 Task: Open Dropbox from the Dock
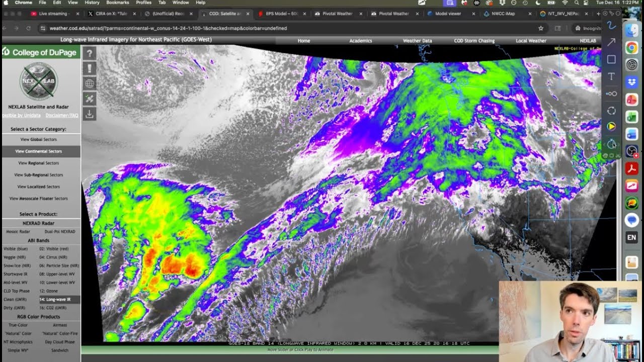point(632,82)
